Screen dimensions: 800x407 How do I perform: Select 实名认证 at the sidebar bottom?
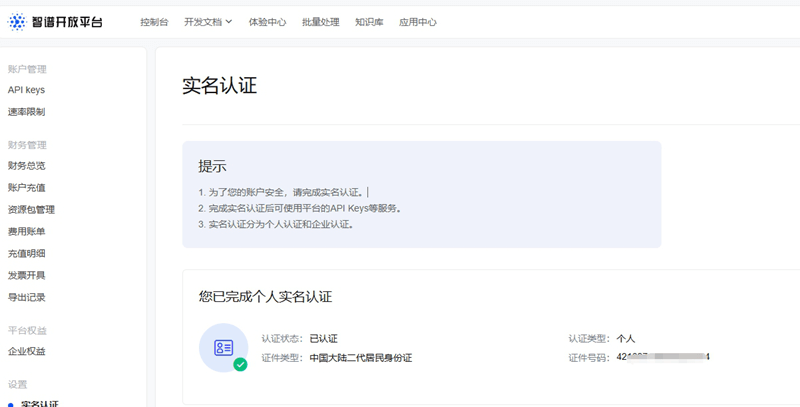(40, 404)
